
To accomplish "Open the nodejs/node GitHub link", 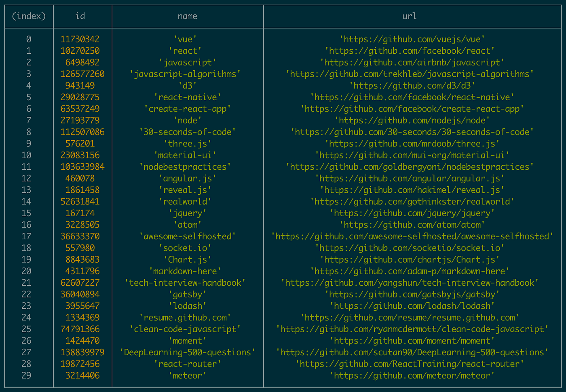I will click(410, 120).
